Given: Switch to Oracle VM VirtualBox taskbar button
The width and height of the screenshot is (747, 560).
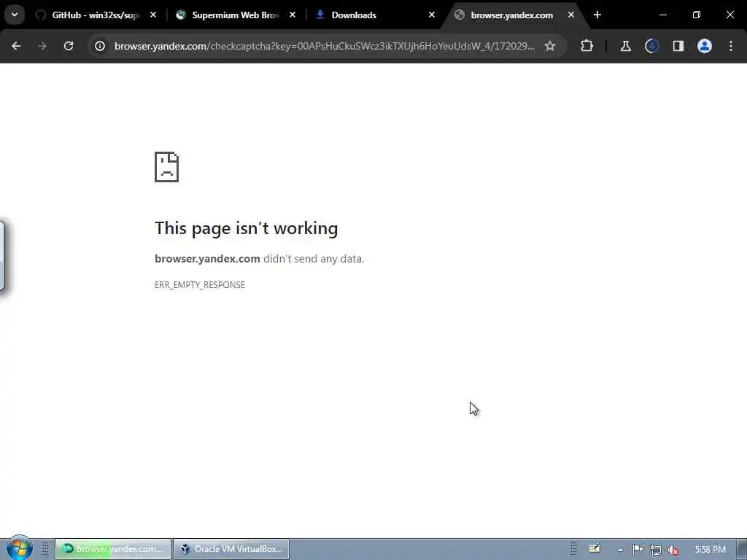Looking at the screenshot, I should (231, 549).
